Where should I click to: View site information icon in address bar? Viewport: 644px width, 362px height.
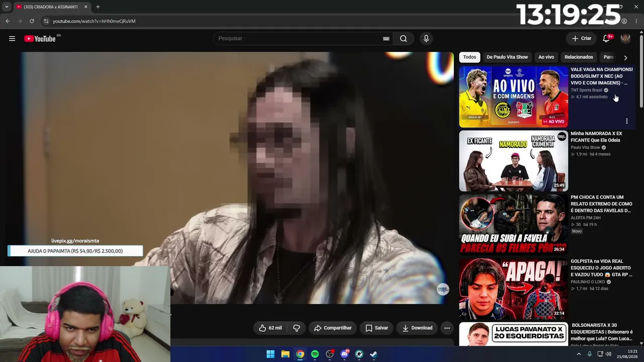[x=46, y=21]
